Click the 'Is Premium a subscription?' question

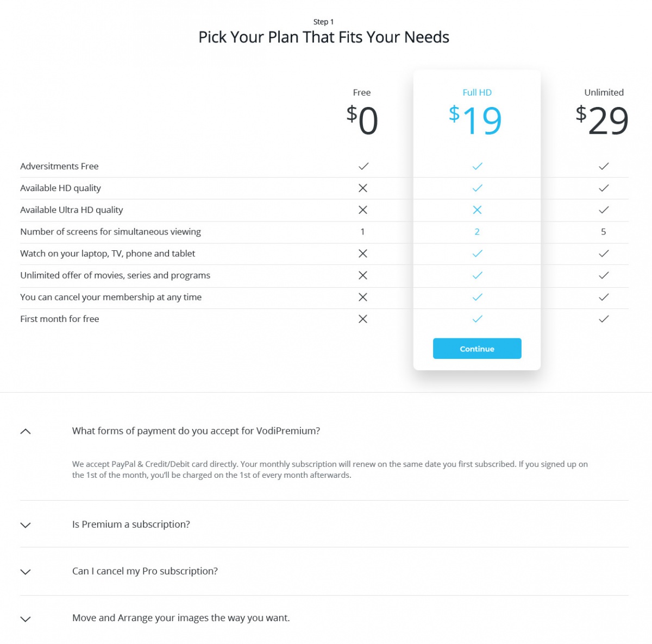pyautogui.click(x=131, y=525)
